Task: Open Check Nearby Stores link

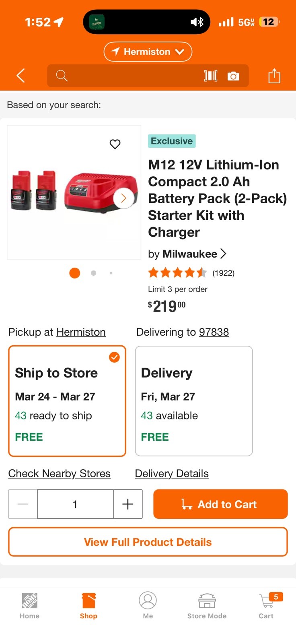Action: 60,473
